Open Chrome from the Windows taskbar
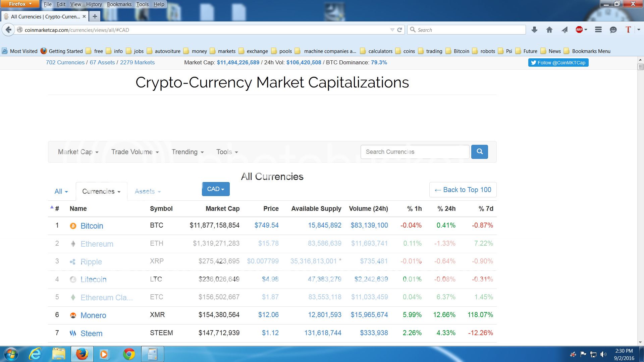The height and width of the screenshot is (362, 644). click(x=129, y=354)
